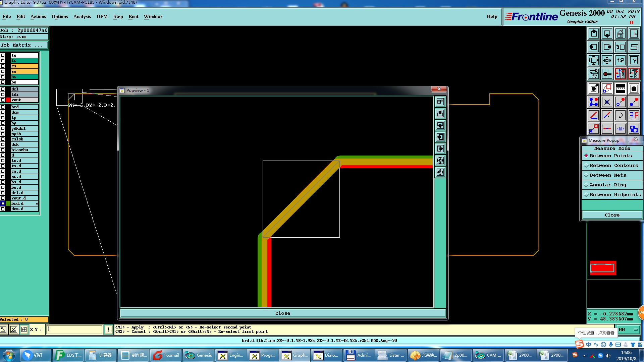Toggle checkbox for rout layer

coord(3,100)
